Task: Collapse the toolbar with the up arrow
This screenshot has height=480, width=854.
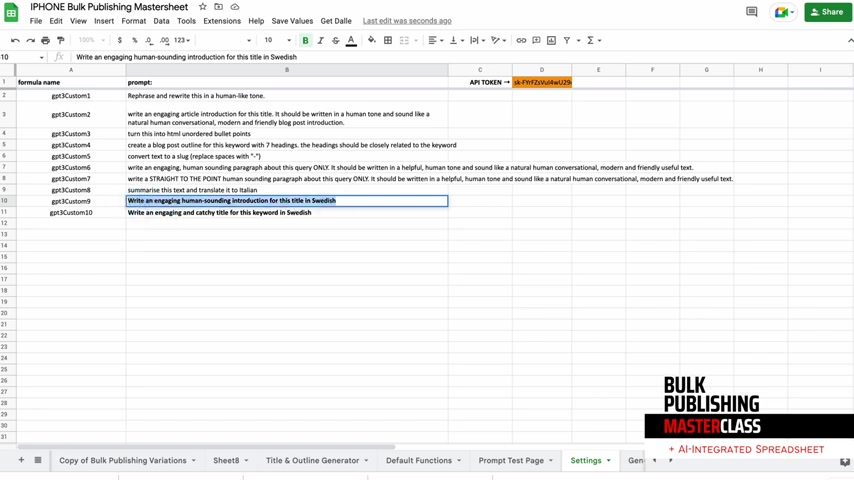Action: [x=850, y=40]
